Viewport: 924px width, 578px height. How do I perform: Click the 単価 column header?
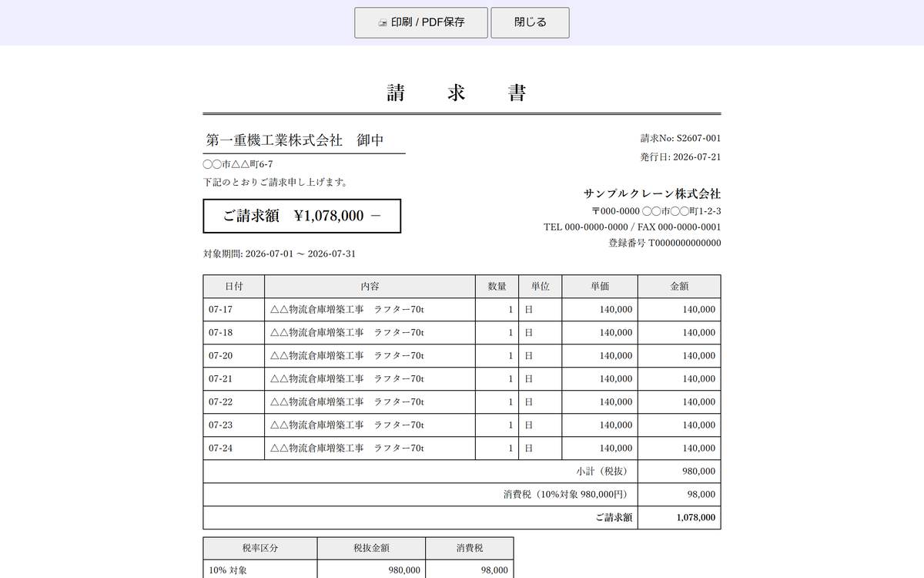click(600, 286)
